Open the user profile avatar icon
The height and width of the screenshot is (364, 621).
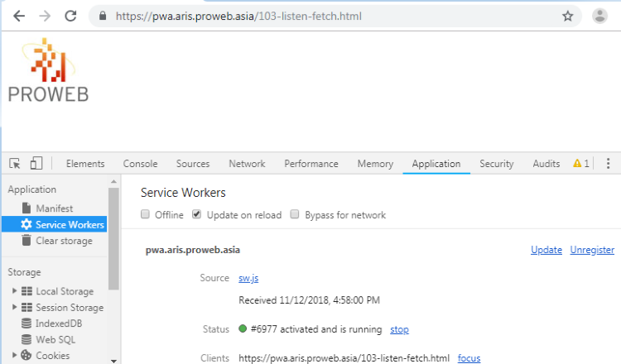599,17
